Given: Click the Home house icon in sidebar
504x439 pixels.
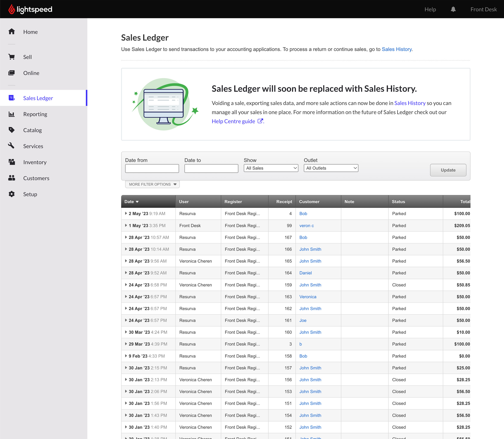Looking at the screenshot, I should click(11, 32).
